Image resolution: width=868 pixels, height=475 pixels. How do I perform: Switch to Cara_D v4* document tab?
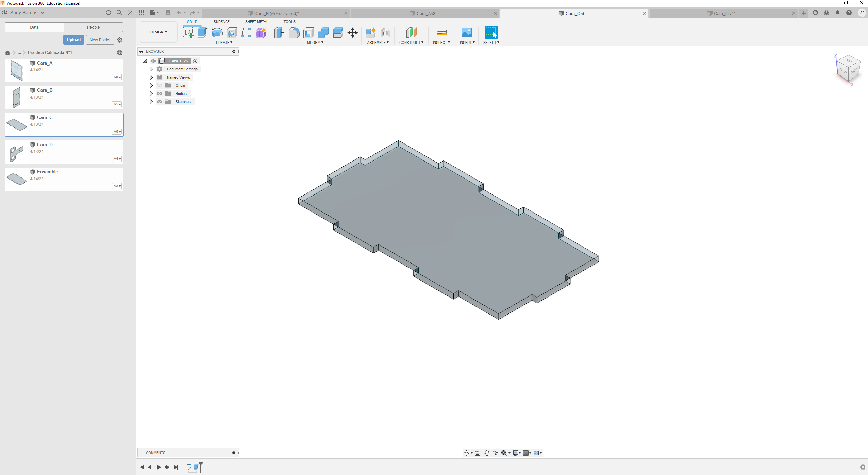click(723, 13)
